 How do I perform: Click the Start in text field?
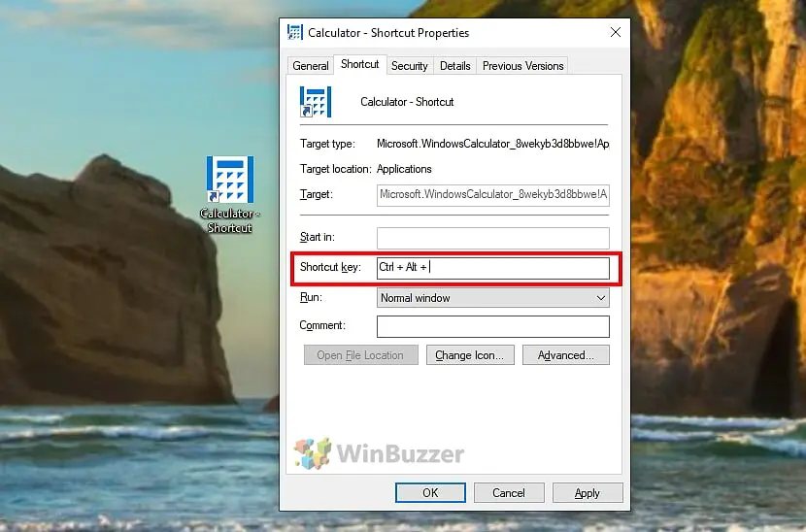pos(493,238)
